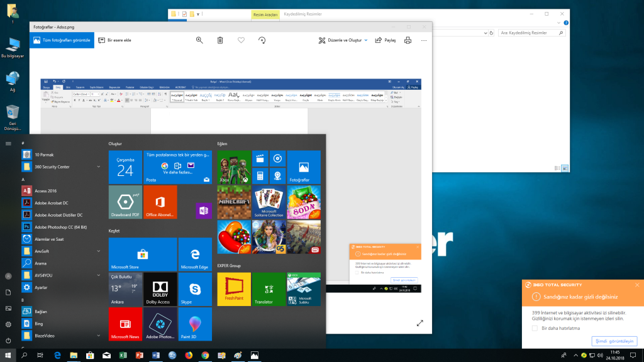
Task: Click the zoom magnifier in Photos toolbar
Action: click(x=199, y=40)
